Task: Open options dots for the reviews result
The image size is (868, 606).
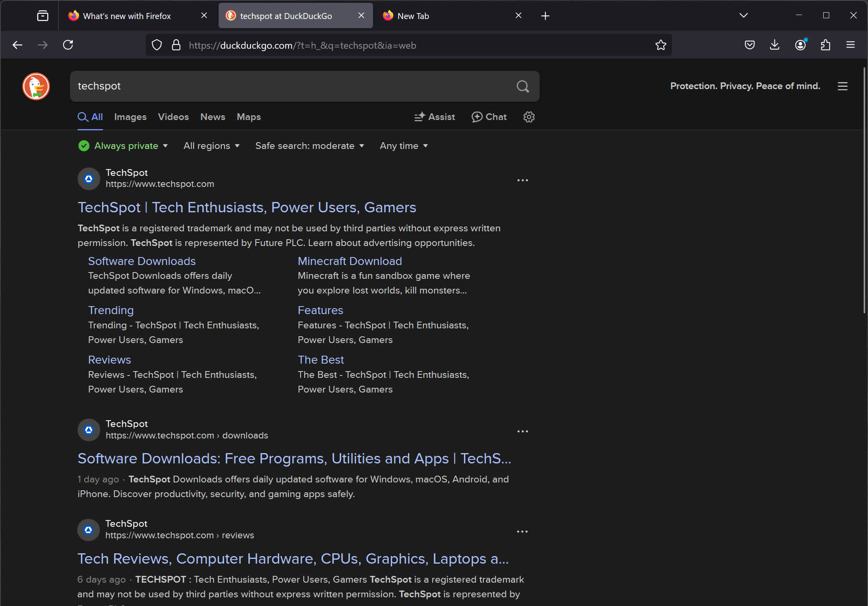Action: click(522, 532)
